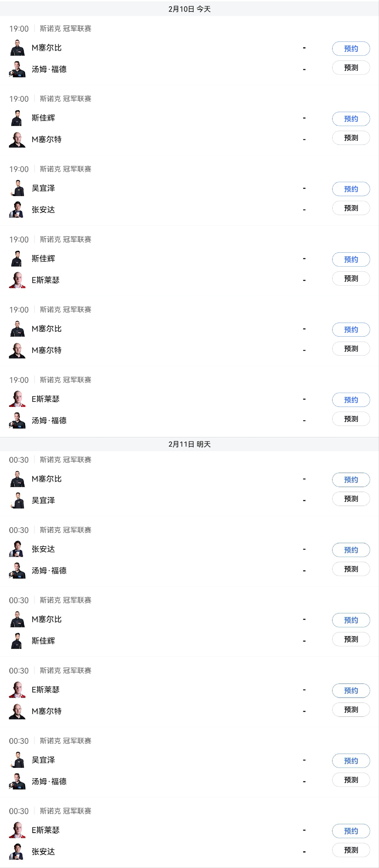Click E斯莱瑟's avatar in tomorrow's match against M塞尔特

tap(17, 690)
